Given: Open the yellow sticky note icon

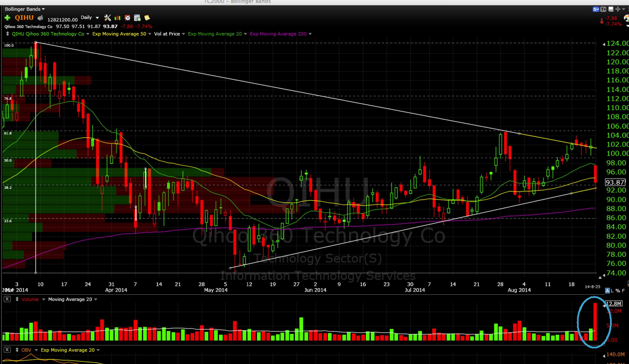Looking at the screenshot, I should [x=147, y=18].
